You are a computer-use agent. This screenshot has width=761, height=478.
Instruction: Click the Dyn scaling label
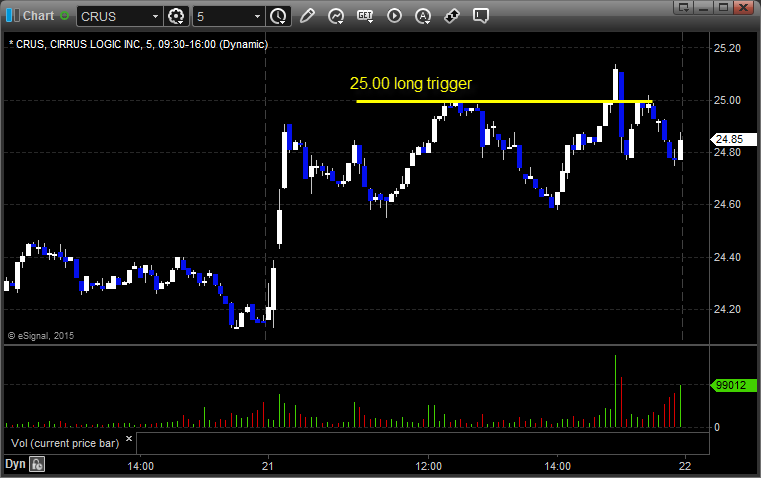click(15, 464)
